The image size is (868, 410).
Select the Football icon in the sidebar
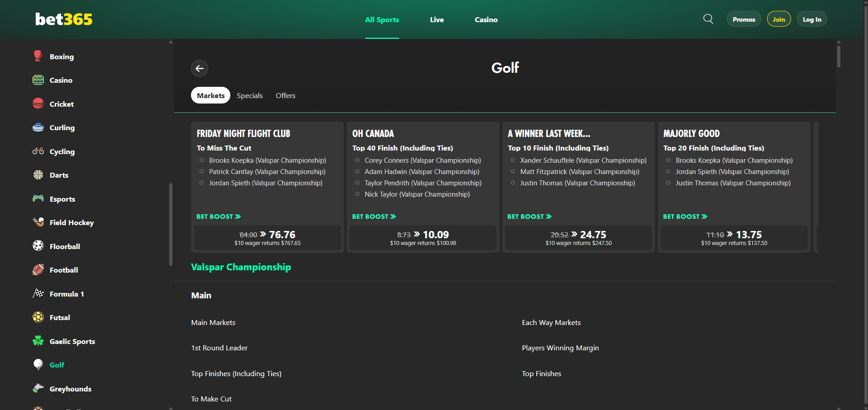coord(38,269)
